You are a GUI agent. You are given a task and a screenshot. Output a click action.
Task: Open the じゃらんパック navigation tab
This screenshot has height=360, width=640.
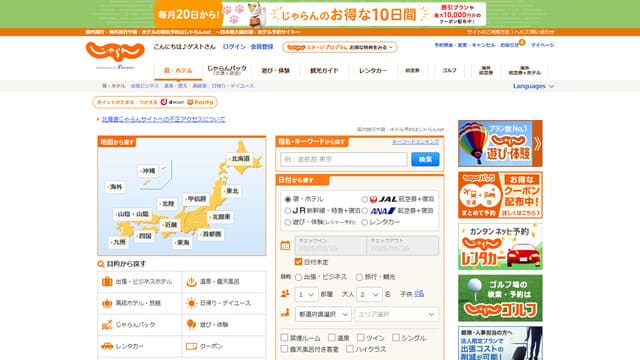tap(227, 71)
